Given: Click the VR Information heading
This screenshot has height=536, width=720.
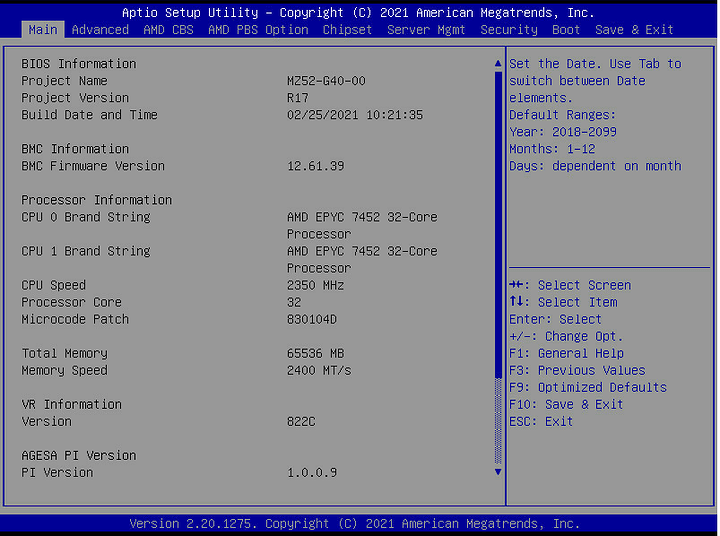Looking at the screenshot, I should 72,404.
